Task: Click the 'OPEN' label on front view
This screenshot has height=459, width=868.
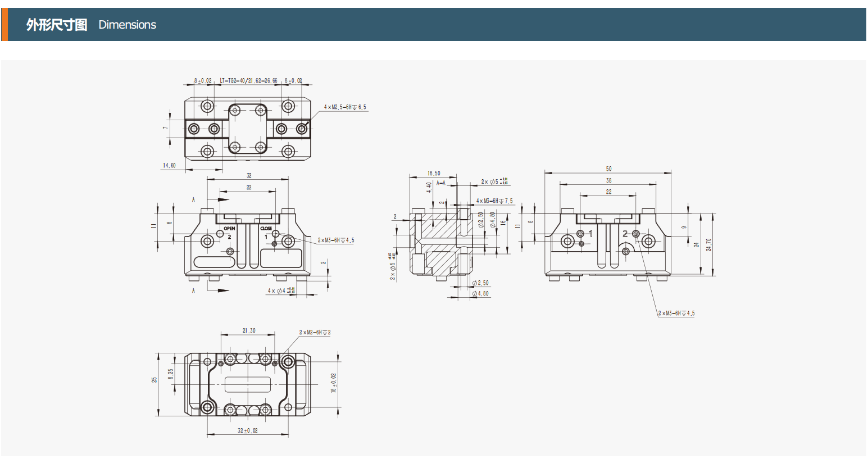Action: 229,228
